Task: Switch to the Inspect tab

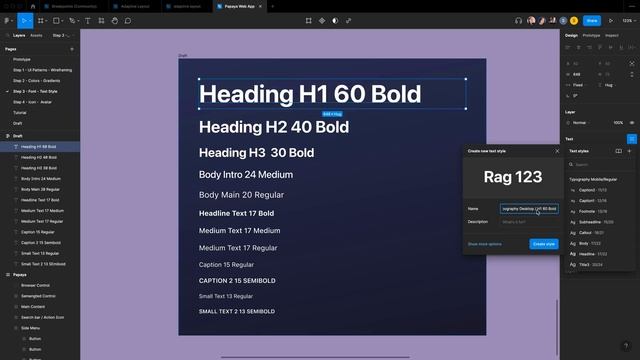Action: (611, 36)
